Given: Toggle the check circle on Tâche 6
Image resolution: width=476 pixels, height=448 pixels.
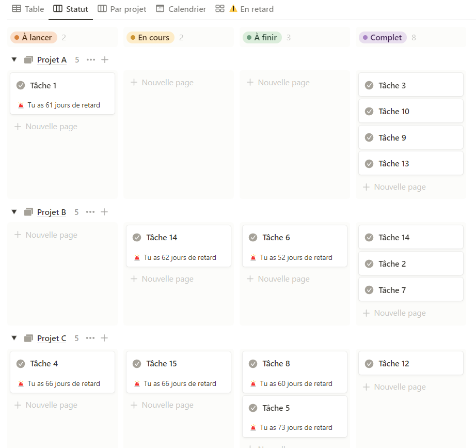Looking at the screenshot, I should [x=253, y=238].
